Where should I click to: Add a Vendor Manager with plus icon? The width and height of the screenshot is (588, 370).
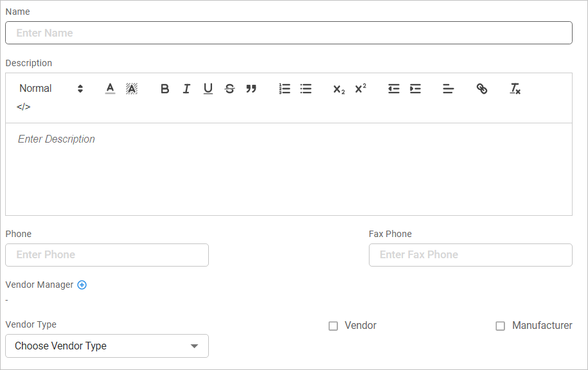click(x=82, y=285)
